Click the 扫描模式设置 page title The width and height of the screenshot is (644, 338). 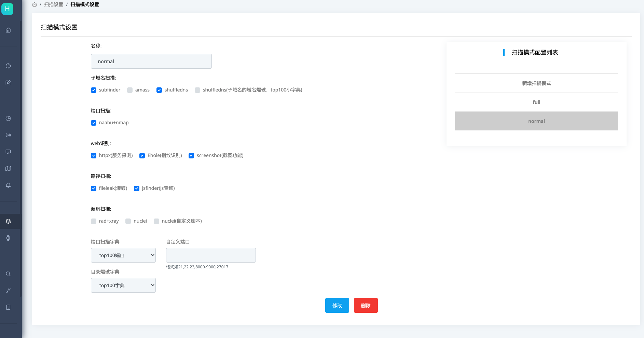(x=59, y=27)
